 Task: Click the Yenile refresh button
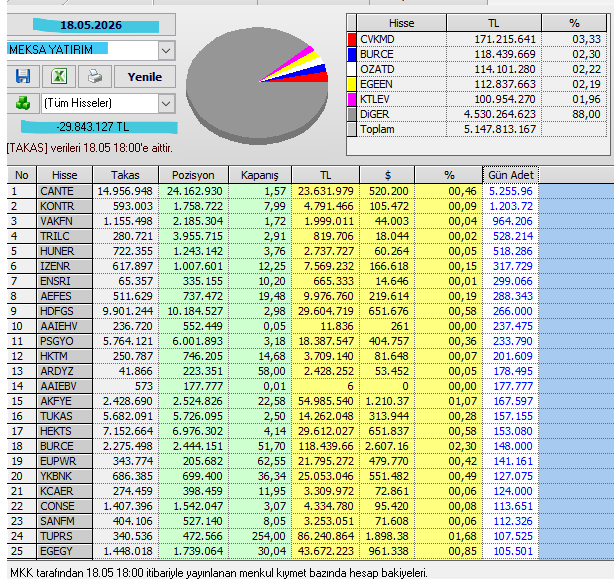144,77
